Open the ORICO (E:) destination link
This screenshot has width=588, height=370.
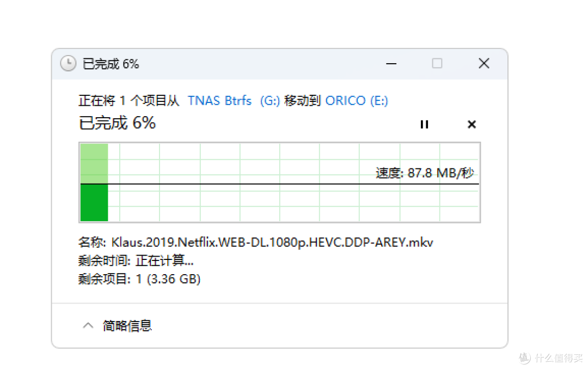pos(356,101)
